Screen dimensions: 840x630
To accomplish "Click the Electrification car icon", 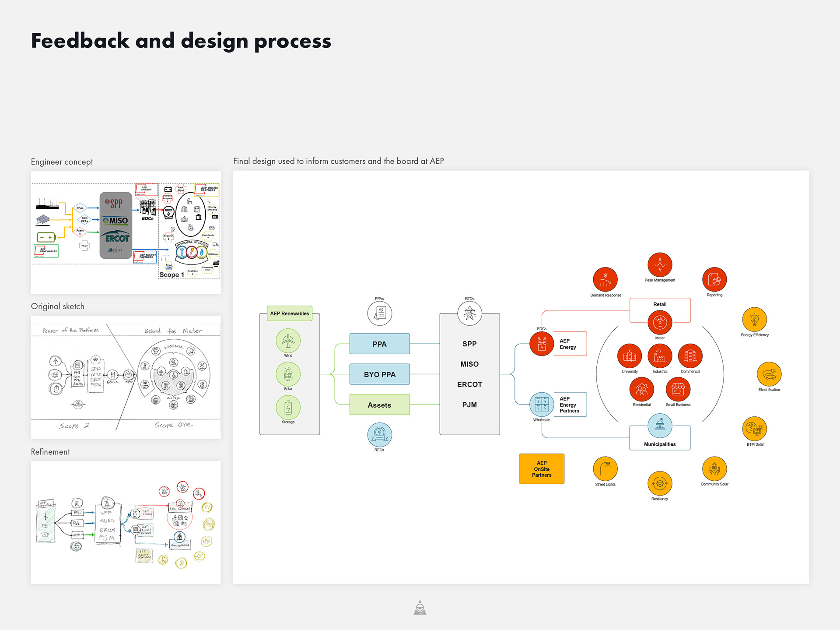I will point(769,374).
